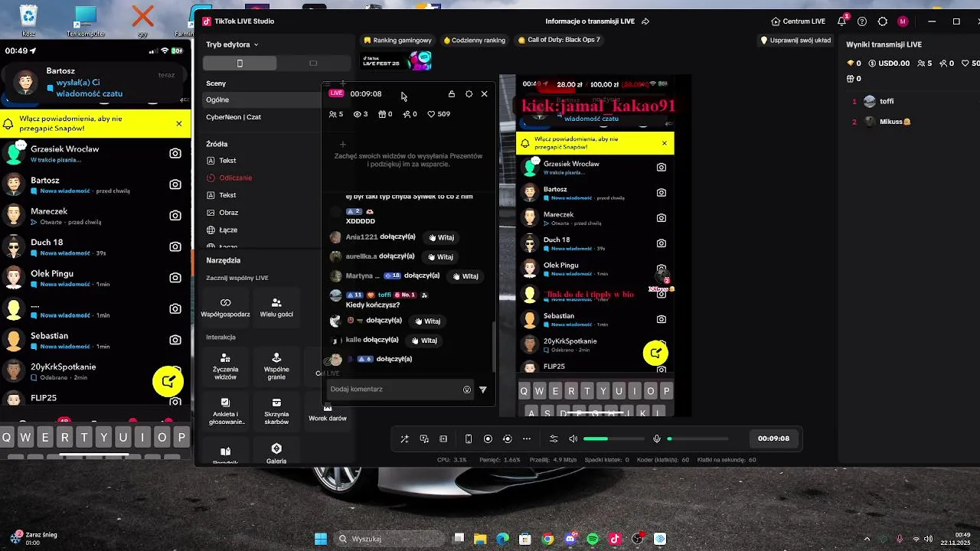Viewport: 980px width, 551px height.
Task: Open the profile avatar M menu
Action: [903, 21]
